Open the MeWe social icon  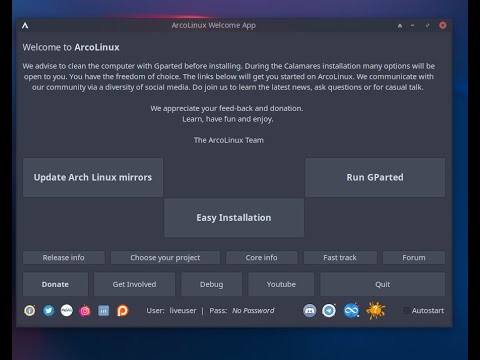(67, 311)
